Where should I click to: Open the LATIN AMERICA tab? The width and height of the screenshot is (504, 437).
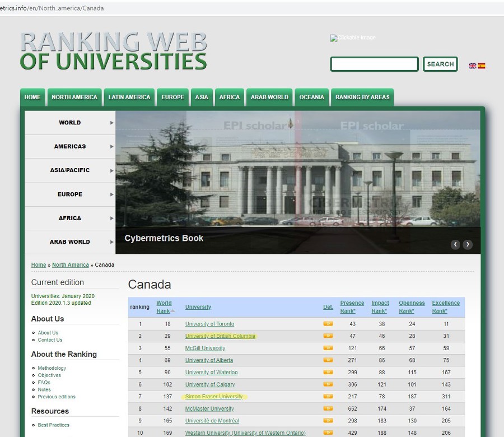129,97
